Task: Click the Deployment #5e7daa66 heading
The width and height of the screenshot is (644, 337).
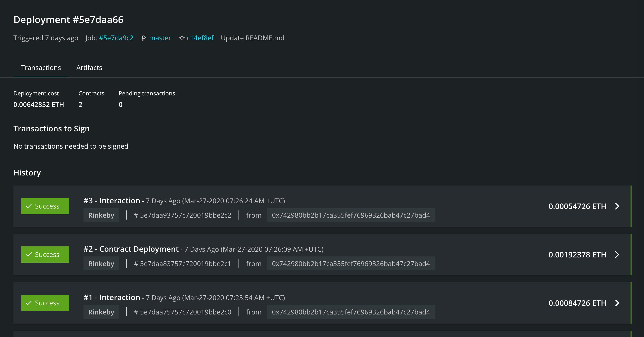Action: pyautogui.click(x=68, y=19)
